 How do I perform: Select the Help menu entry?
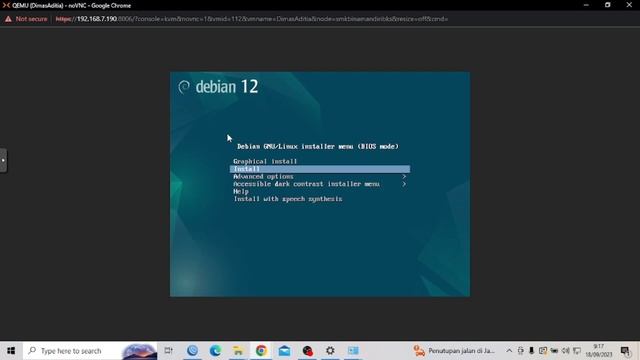tap(241, 191)
